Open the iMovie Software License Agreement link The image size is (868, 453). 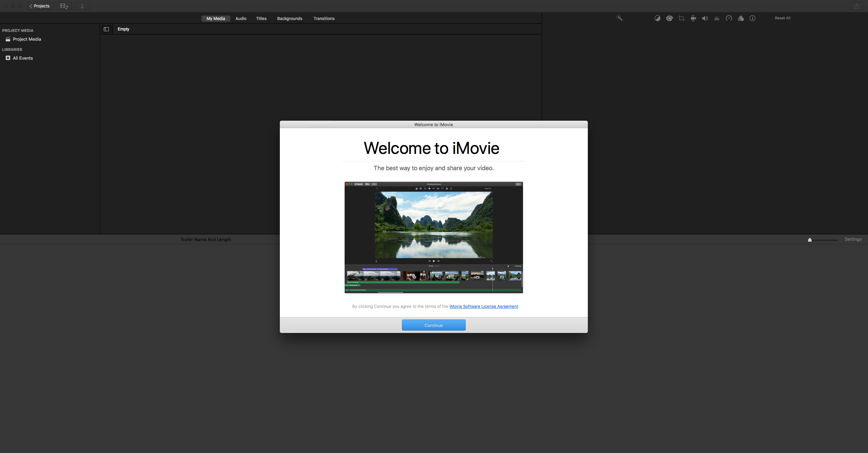[484, 307]
